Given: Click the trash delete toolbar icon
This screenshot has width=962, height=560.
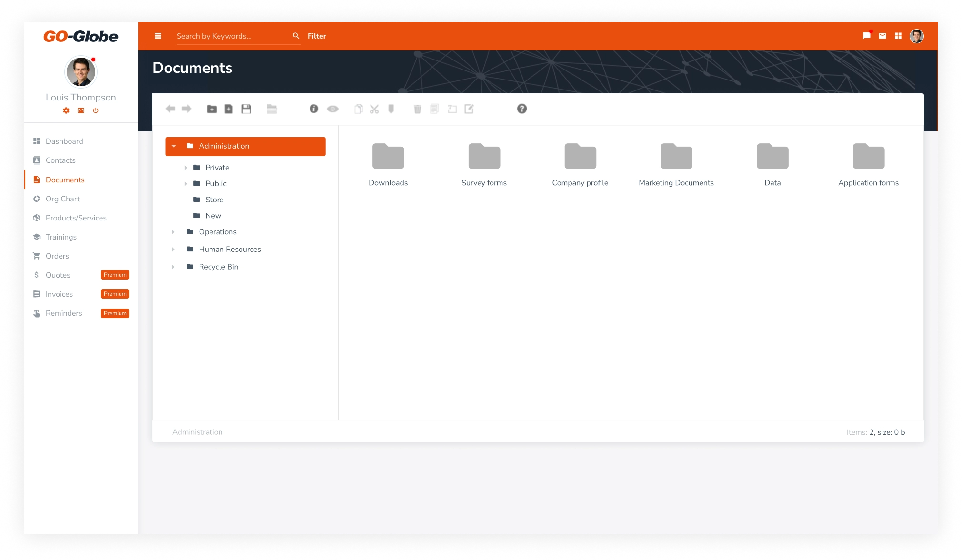Looking at the screenshot, I should click(x=417, y=109).
